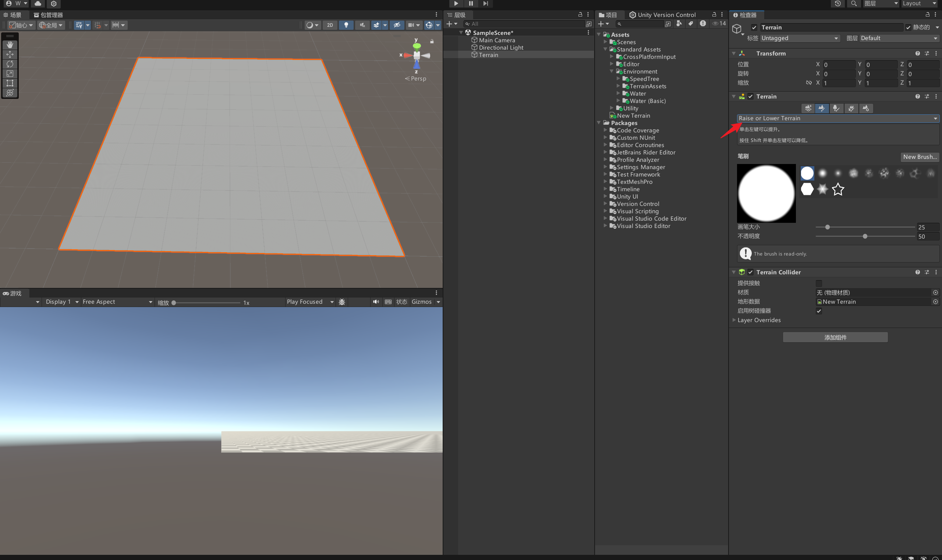Toggle the Terrain GameObject active checkbox
Screen dimensions: 942x560
754,27
